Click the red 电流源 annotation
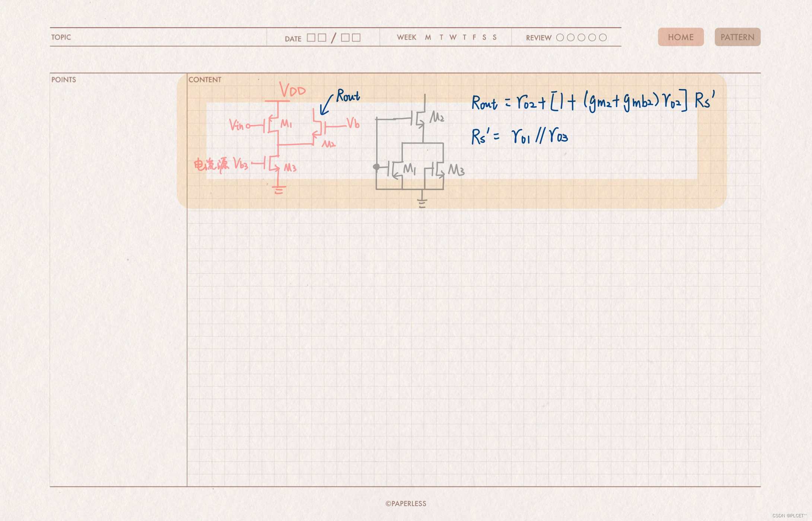This screenshot has width=812, height=521. 211,165
